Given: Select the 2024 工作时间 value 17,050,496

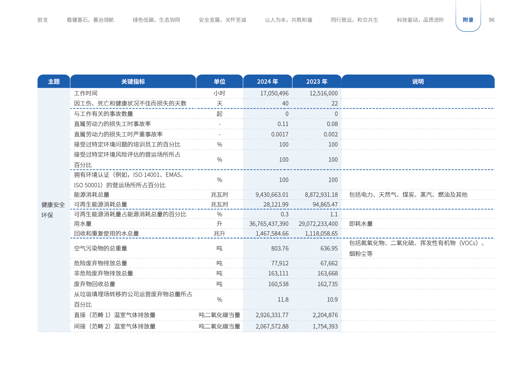Looking at the screenshot, I should click(x=274, y=93).
